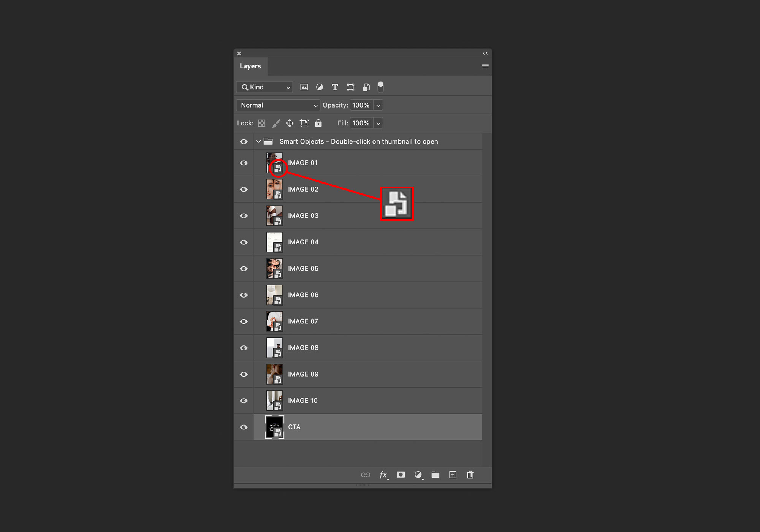Image resolution: width=760 pixels, height=532 pixels.
Task: Create new fill or adjustment layer
Action: point(418,475)
